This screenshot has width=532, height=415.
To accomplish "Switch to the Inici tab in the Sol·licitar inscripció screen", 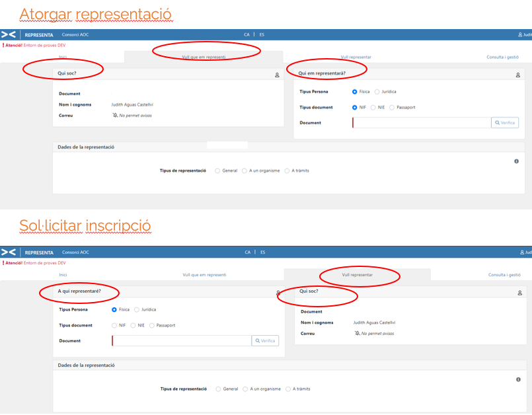I will (x=63, y=275).
